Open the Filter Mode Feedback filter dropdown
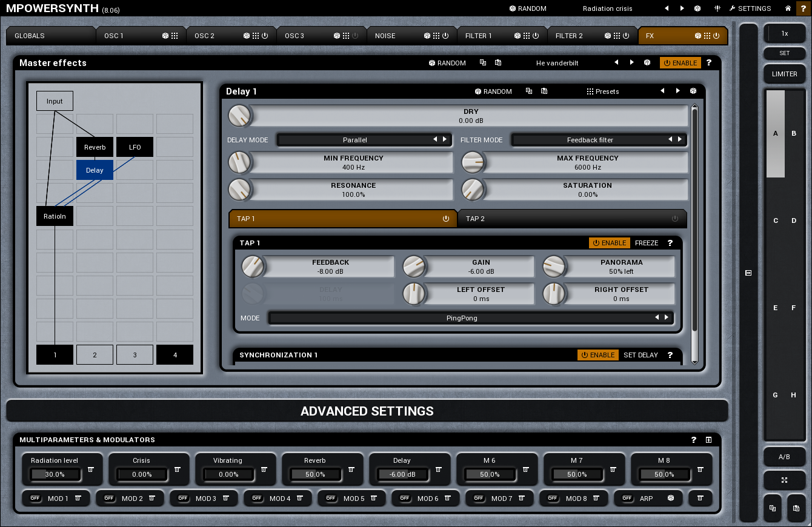Screen dimensions: 812x527 pyautogui.click(x=590, y=140)
